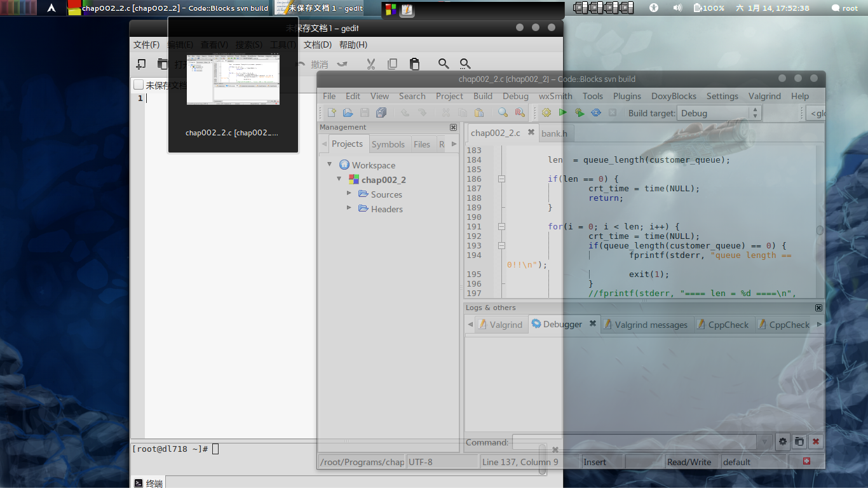
Task: Collapse the Workspace tree node
Action: [329, 164]
